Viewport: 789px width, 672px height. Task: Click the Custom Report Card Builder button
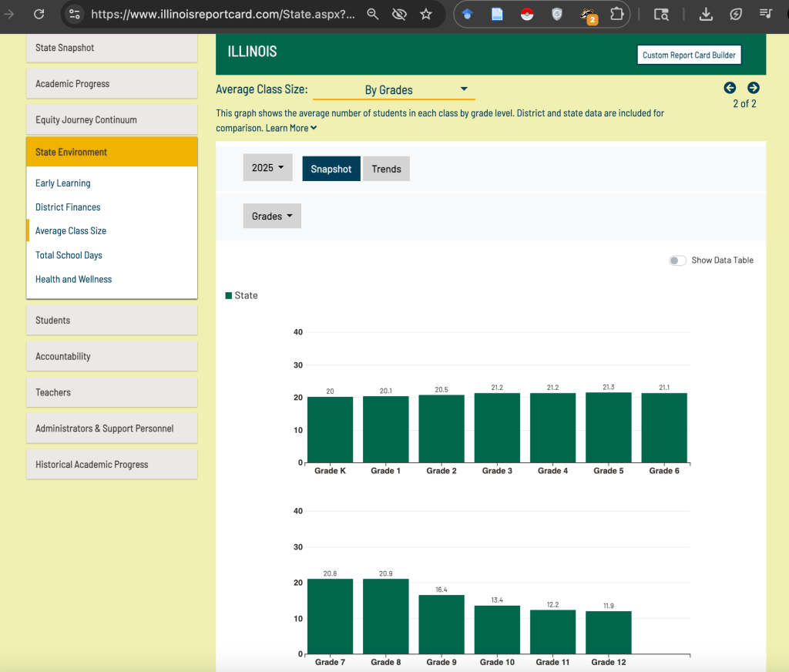tap(689, 55)
